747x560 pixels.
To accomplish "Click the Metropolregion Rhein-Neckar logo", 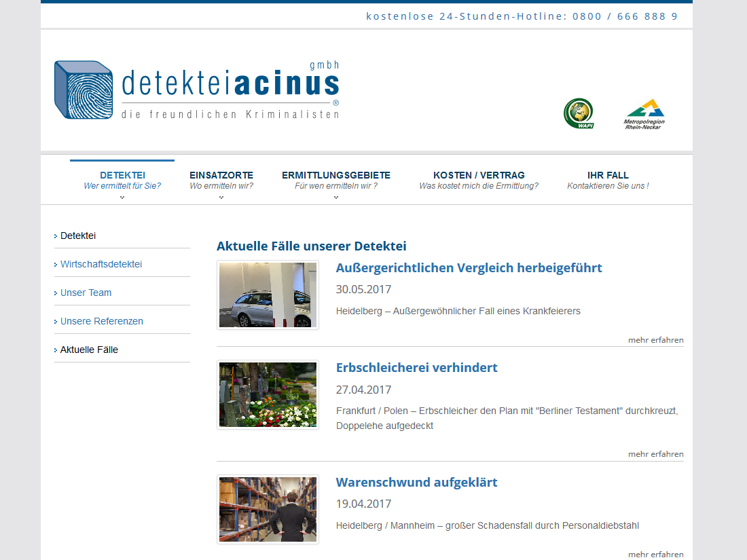I will coord(644,114).
